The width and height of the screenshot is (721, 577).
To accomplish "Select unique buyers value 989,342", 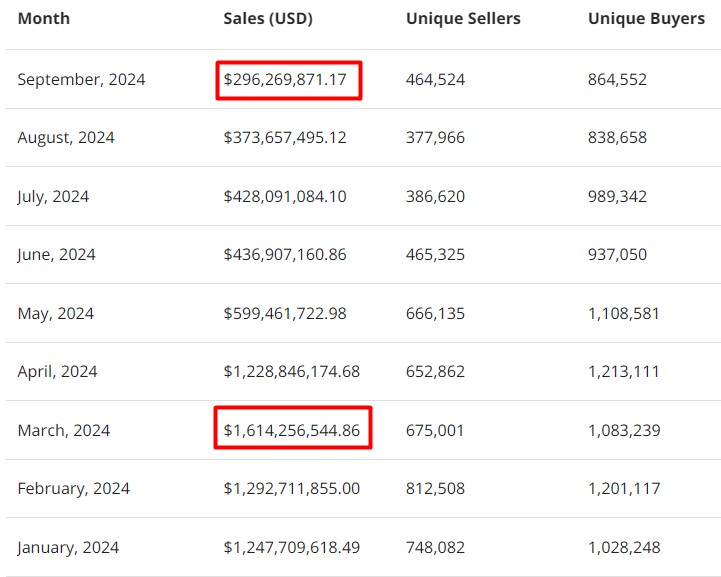I will (x=617, y=197).
